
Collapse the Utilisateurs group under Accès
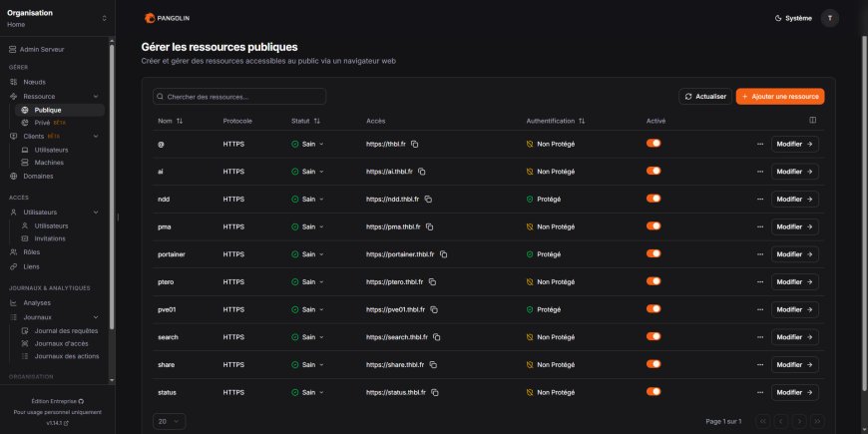(x=96, y=213)
